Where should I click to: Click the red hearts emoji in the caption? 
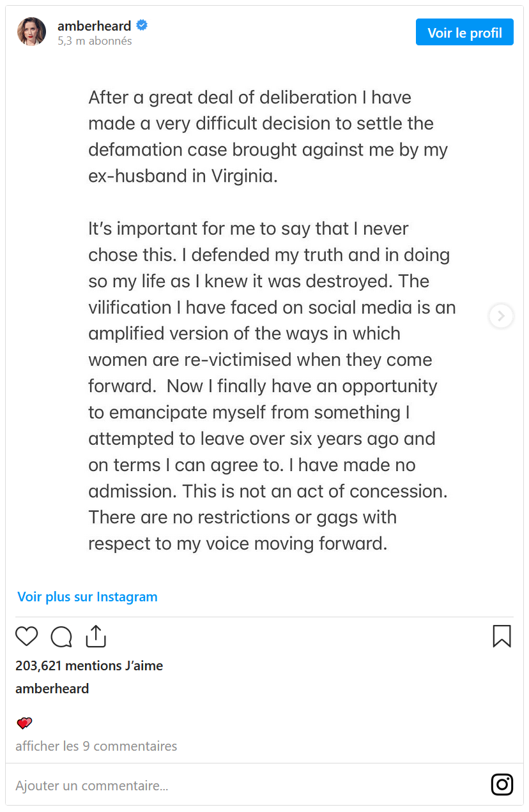[24, 723]
